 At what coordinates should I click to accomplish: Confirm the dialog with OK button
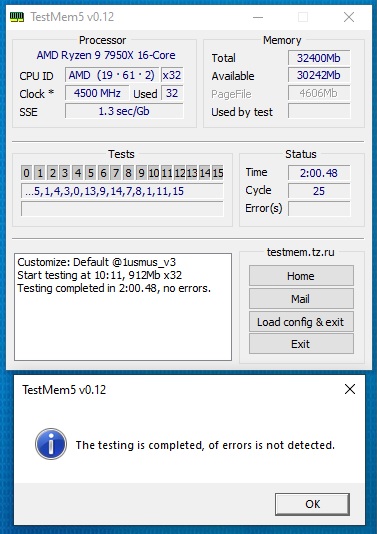coord(312,504)
